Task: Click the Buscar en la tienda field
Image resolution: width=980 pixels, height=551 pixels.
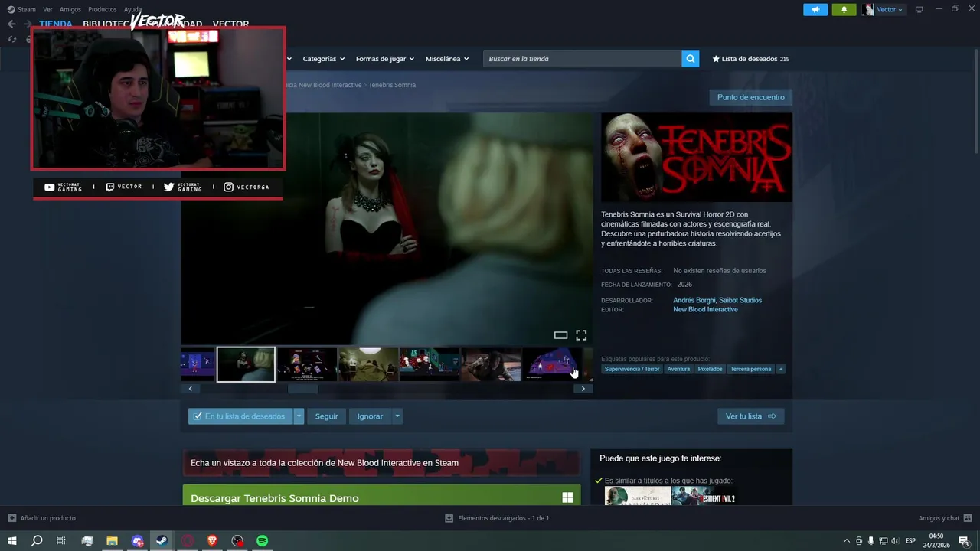Action: tap(583, 59)
